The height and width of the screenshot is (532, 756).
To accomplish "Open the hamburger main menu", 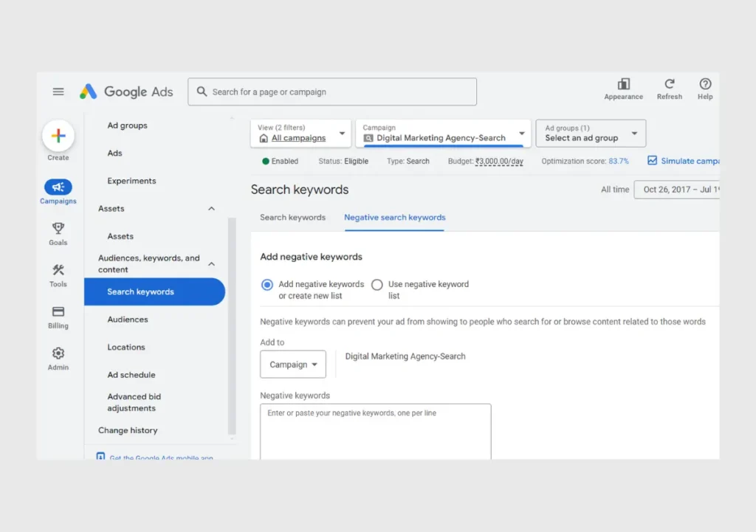I will coord(58,91).
